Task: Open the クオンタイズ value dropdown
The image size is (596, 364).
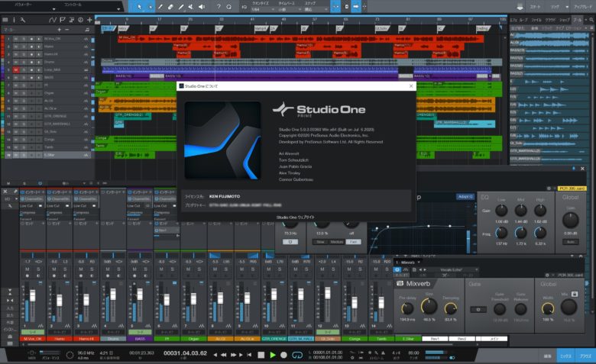Action: 262,9
